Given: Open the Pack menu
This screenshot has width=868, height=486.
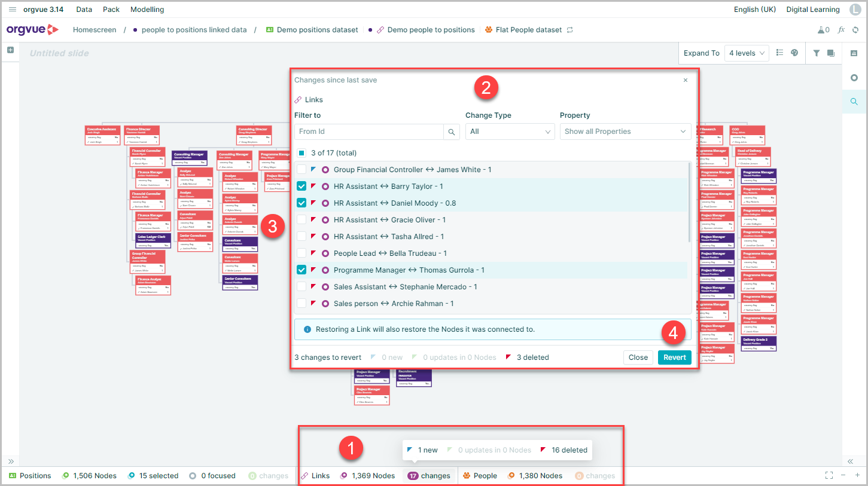Looking at the screenshot, I should (111, 10).
